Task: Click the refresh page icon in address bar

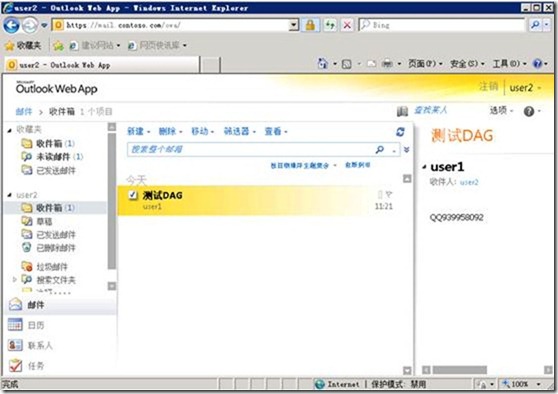Action: (x=330, y=25)
